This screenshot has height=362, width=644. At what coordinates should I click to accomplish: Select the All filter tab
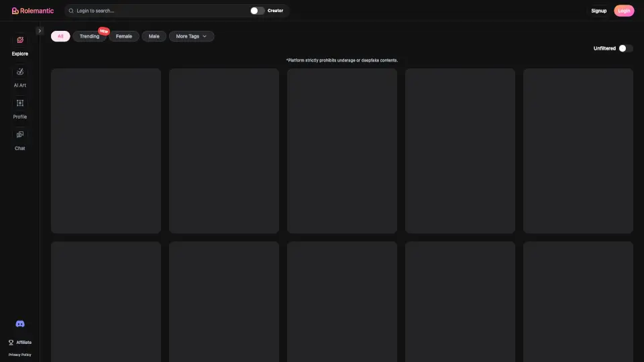click(60, 36)
